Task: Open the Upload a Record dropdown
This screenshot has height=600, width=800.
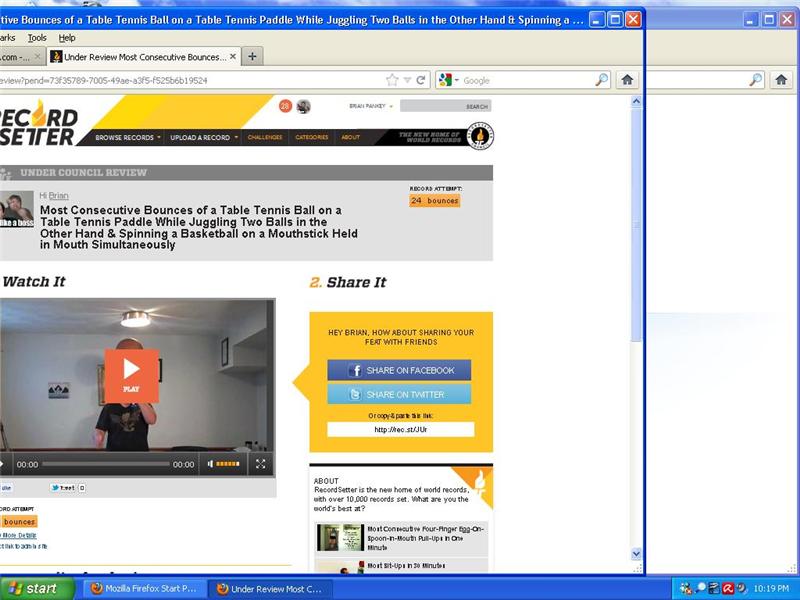Action: [204, 137]
